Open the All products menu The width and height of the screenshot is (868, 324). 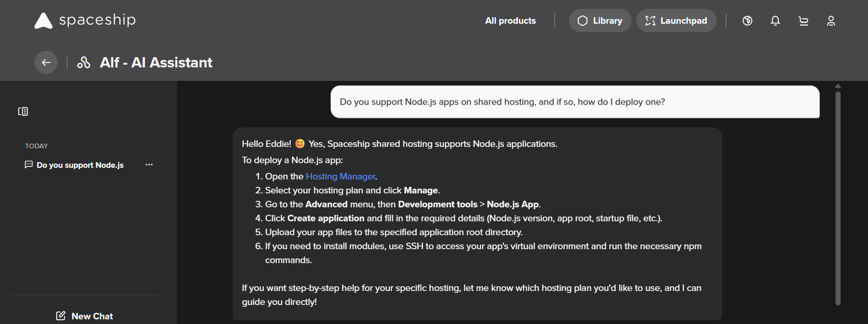[x=510, y=20]
